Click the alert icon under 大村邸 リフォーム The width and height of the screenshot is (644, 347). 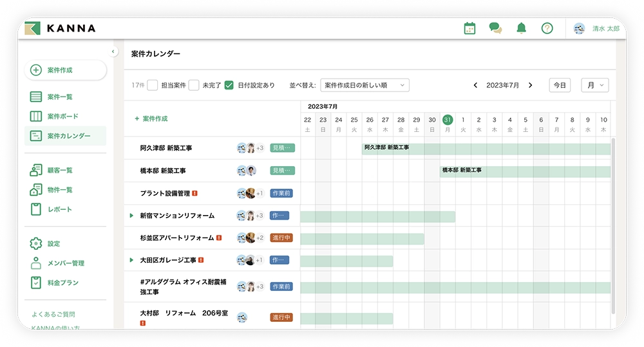point(142,323)
